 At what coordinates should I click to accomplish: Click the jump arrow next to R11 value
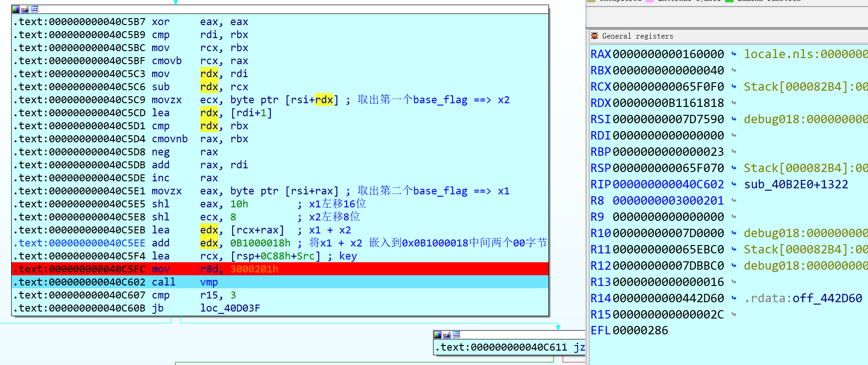734,249
